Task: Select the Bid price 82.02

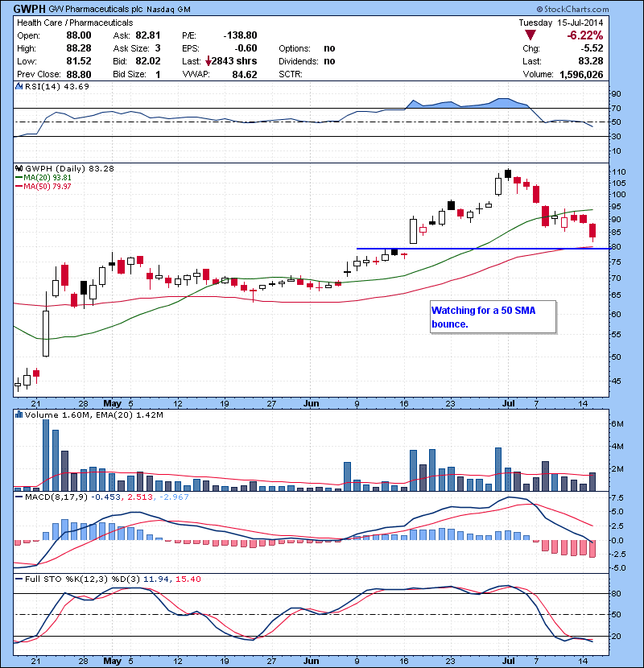Action: pos(148,61)
